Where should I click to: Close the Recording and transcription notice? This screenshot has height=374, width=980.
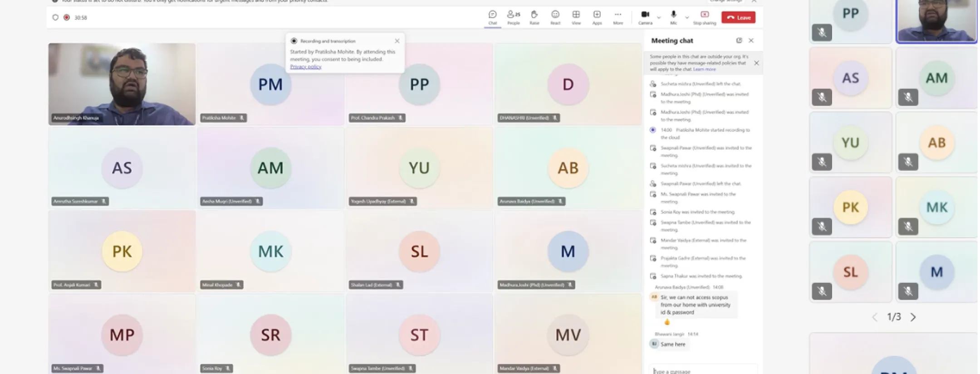pos(397,41)
